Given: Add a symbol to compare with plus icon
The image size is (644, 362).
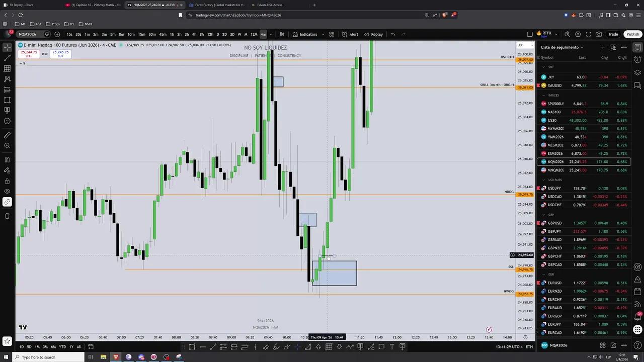Looking at the screenshot, I should [x=57, y=34].
